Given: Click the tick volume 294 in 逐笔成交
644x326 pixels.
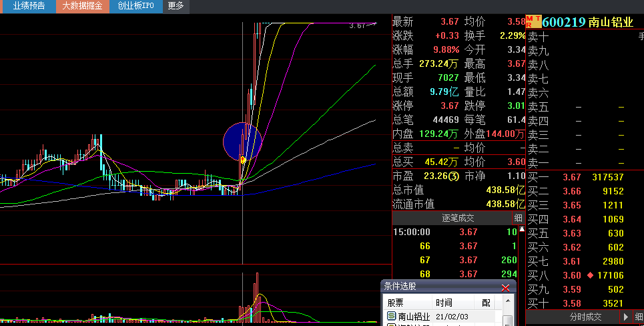Looking at the screenshot, I should tap(509, 274).
